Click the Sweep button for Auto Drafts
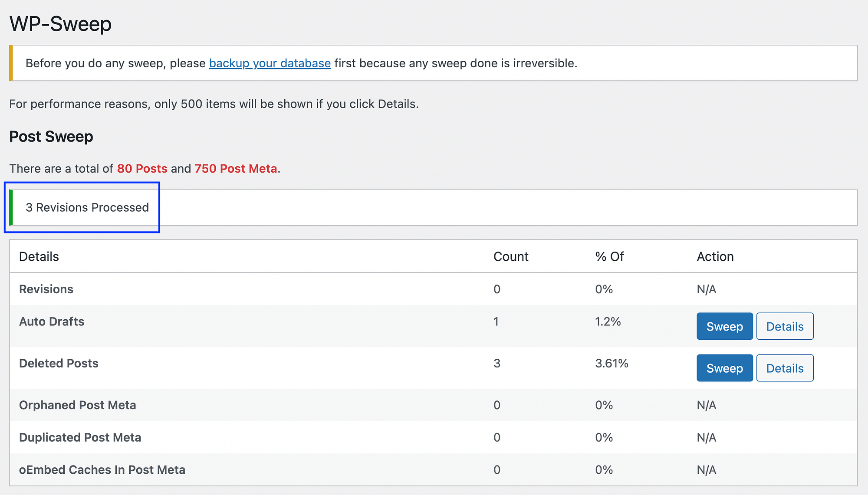The width and height of the screenshot is (868, 495). (x=724, y=326)
